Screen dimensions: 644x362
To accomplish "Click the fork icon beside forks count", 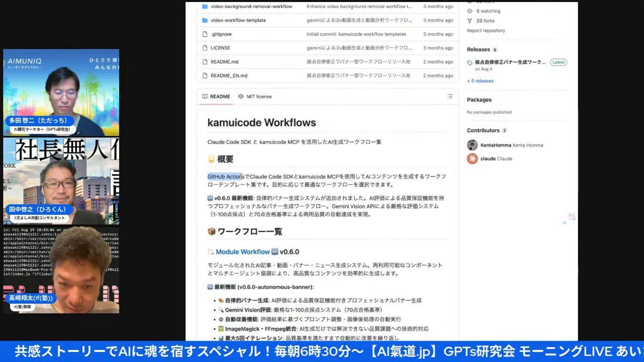I will click(470, 21).
